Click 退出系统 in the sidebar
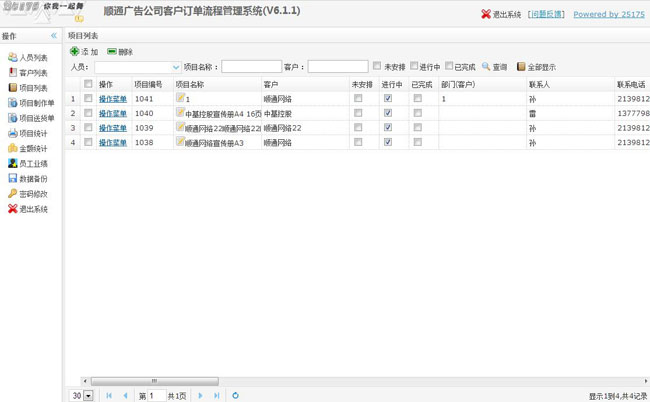Screen dimensions: 650x402 coord(28,209)
